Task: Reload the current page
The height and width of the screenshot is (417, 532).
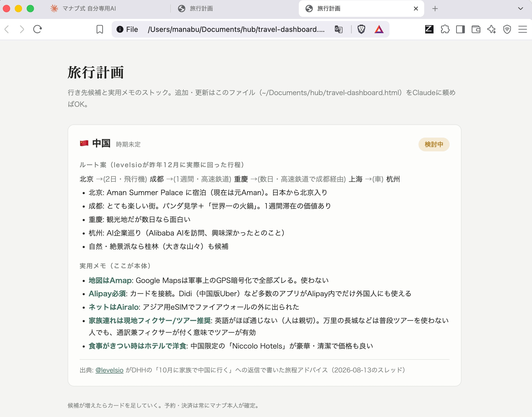Action: coord(38,29)
